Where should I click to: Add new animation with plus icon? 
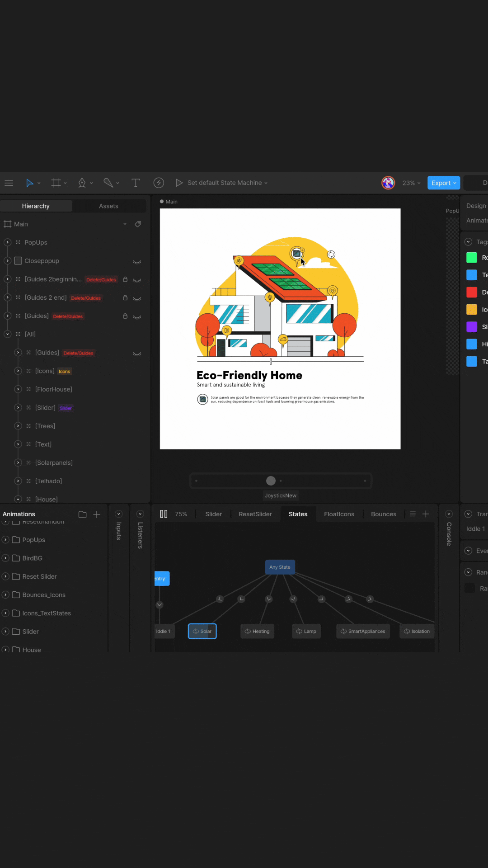97,514
